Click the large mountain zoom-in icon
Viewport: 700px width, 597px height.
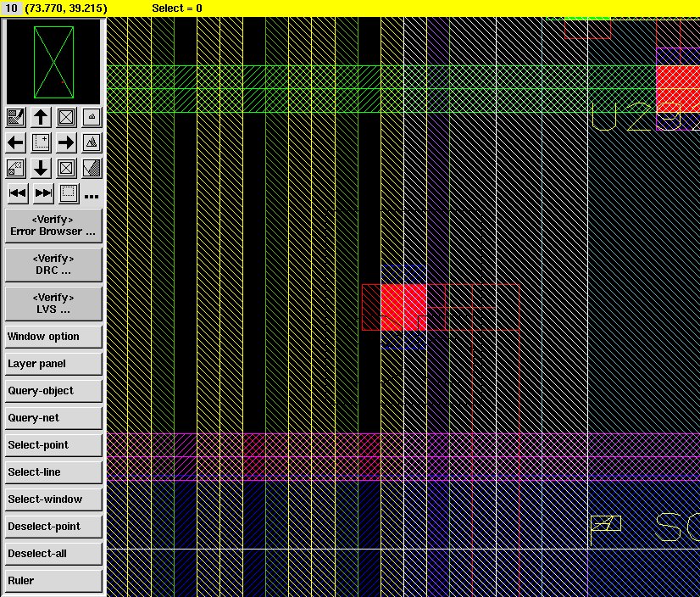click(92, 142)
